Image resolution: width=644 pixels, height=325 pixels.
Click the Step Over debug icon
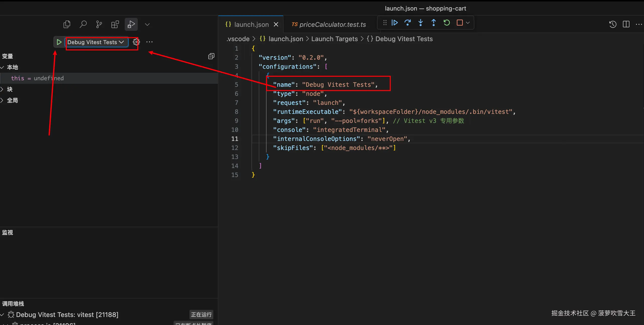(408, 23)
